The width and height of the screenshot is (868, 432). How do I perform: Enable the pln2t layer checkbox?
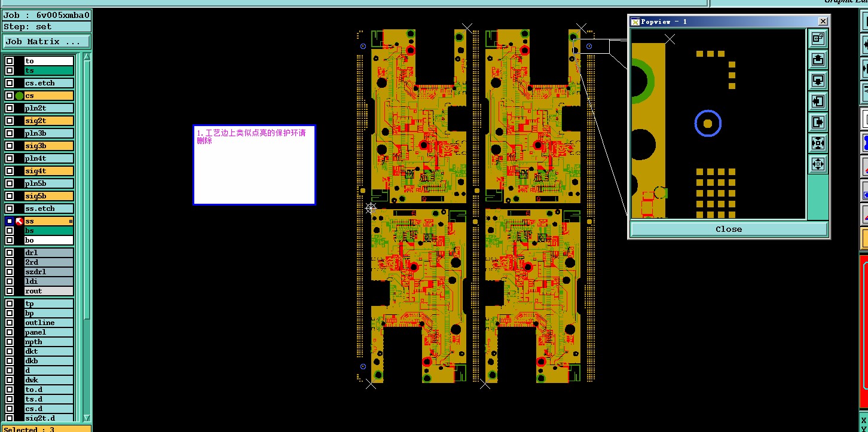coord(10,108)
